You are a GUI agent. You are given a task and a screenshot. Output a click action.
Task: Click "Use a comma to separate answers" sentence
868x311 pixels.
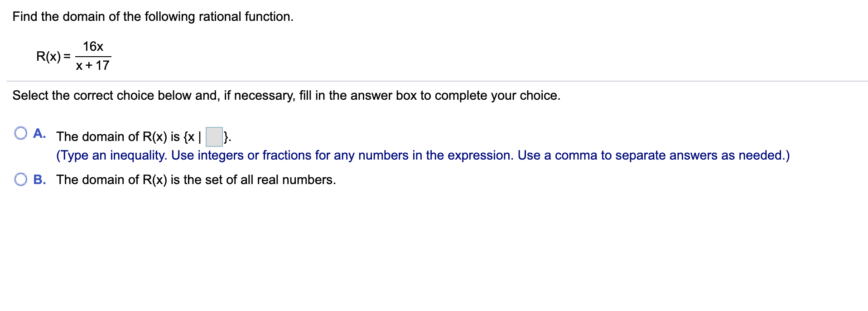tap(654, 155)
